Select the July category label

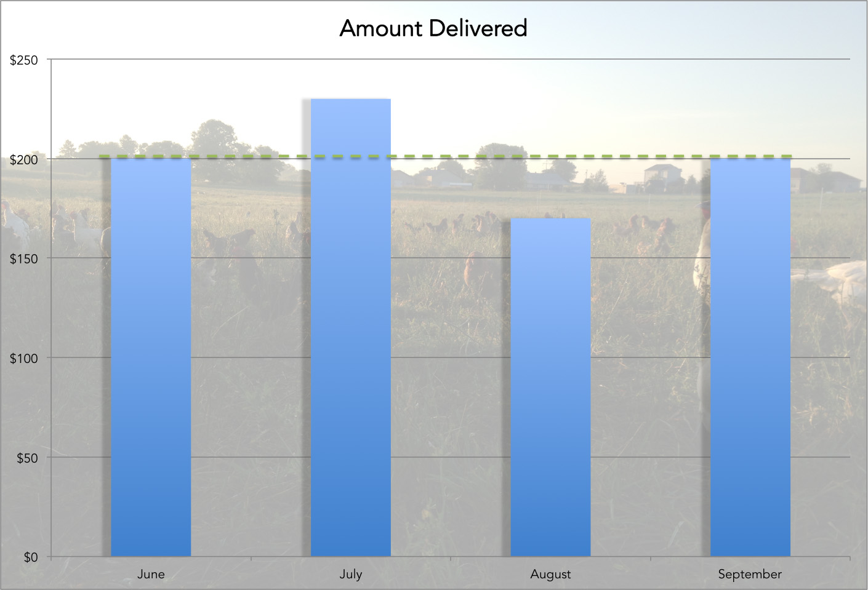pyautogui.click(x=350, y=575)
